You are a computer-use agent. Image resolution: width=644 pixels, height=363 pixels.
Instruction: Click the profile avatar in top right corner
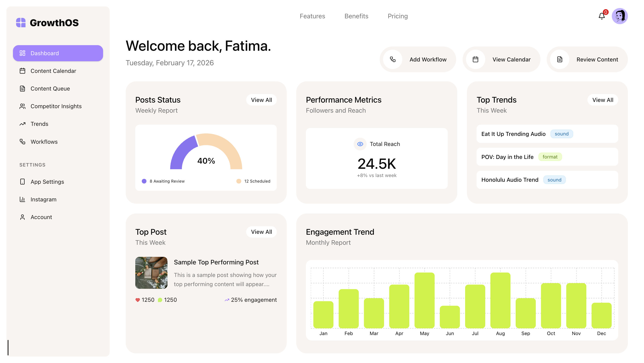coord(621,16)
